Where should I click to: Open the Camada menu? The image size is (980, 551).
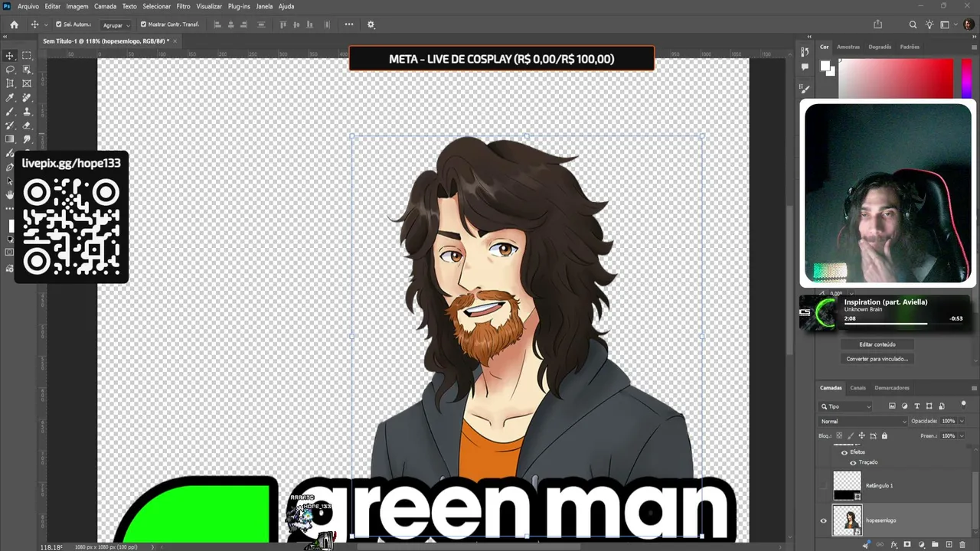tap(105, 6)
